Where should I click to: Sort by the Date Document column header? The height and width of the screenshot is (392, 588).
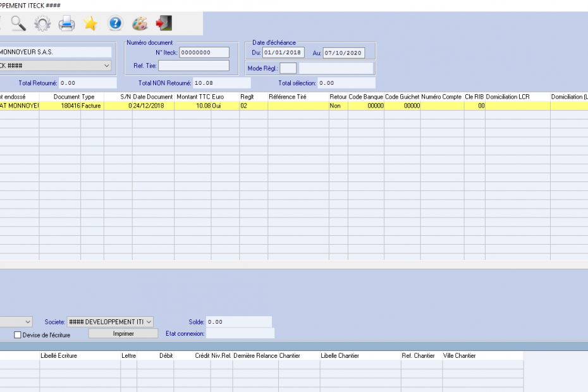pos(153,97)
